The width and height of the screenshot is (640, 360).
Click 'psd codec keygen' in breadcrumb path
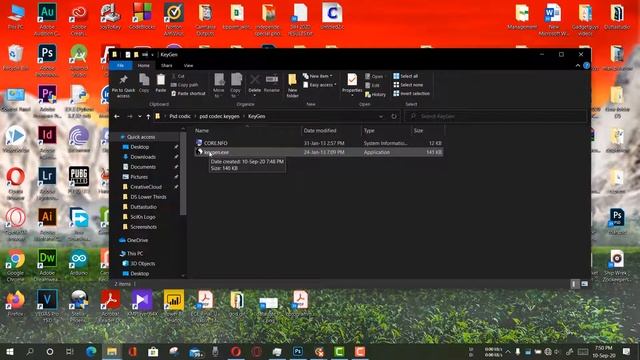(x=219, y=116)
